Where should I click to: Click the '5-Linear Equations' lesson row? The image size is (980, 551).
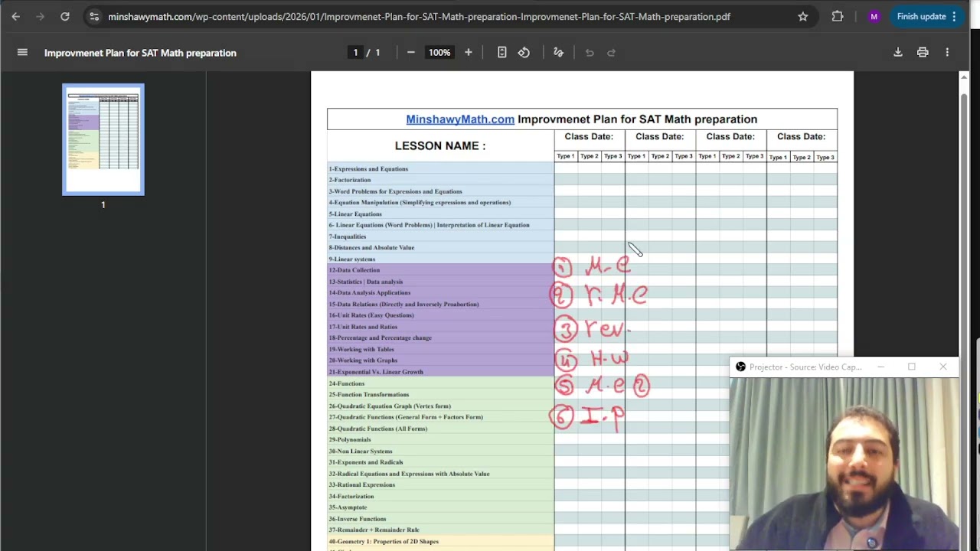point(440,214)
